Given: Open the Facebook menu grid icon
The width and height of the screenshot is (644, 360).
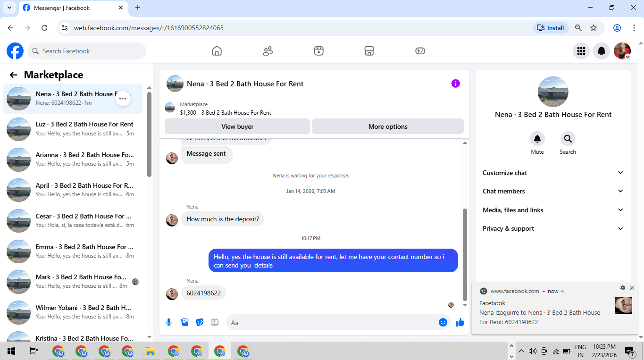Looking at the screenshot, I should 581,51.
